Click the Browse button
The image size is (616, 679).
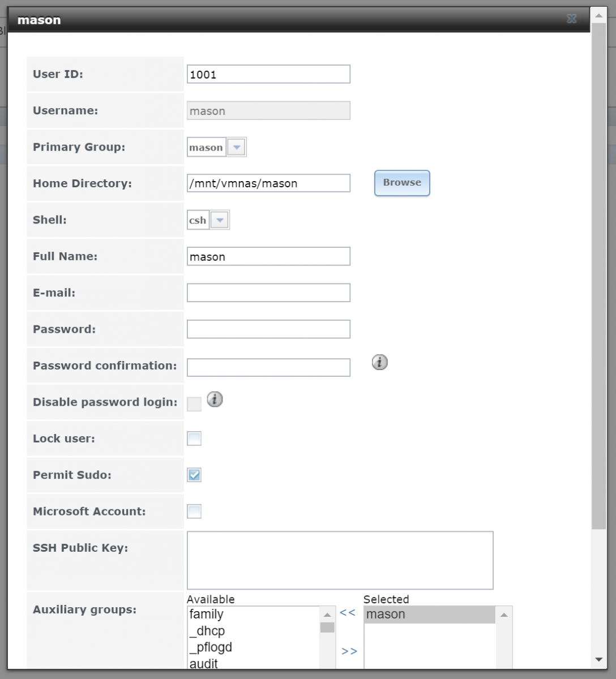[402, 183]
